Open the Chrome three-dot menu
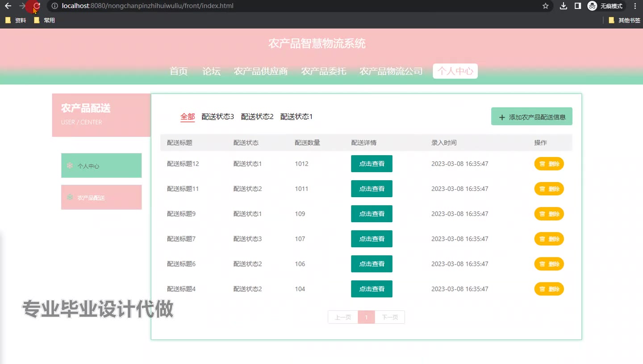Image resolution: width=643 pixels, height=364 pixels. [x=635, y=6]
